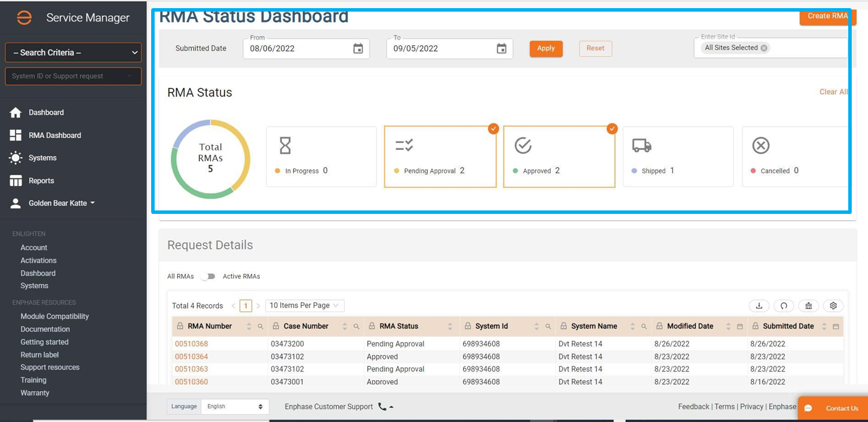Focus the System ID or Support request field
The height and width of the screenshot is (422, 868).
point(73,76)
